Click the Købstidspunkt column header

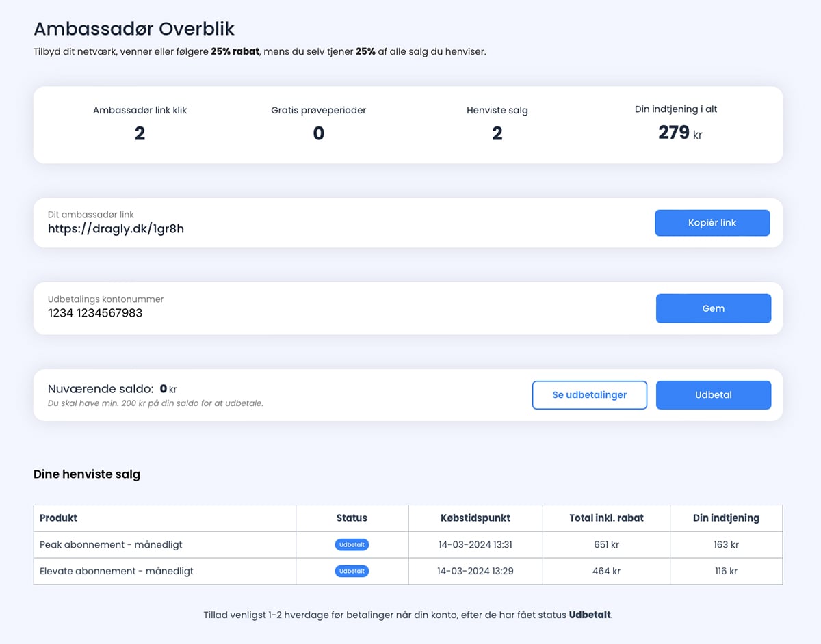tap(475, 518)
